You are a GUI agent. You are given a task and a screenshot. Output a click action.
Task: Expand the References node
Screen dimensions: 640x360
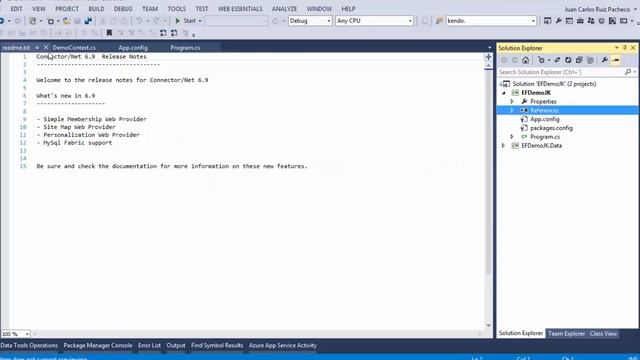tap(512, 111)
